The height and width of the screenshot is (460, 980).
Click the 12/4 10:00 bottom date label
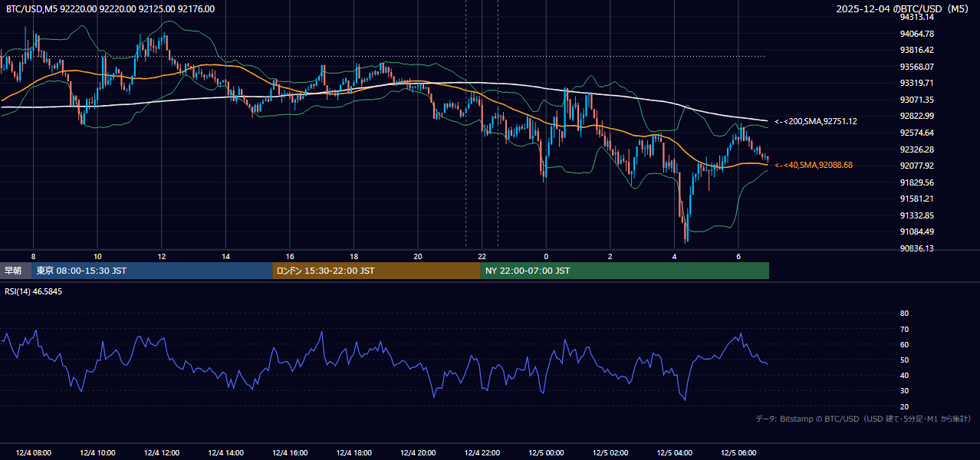click(97, 453)
